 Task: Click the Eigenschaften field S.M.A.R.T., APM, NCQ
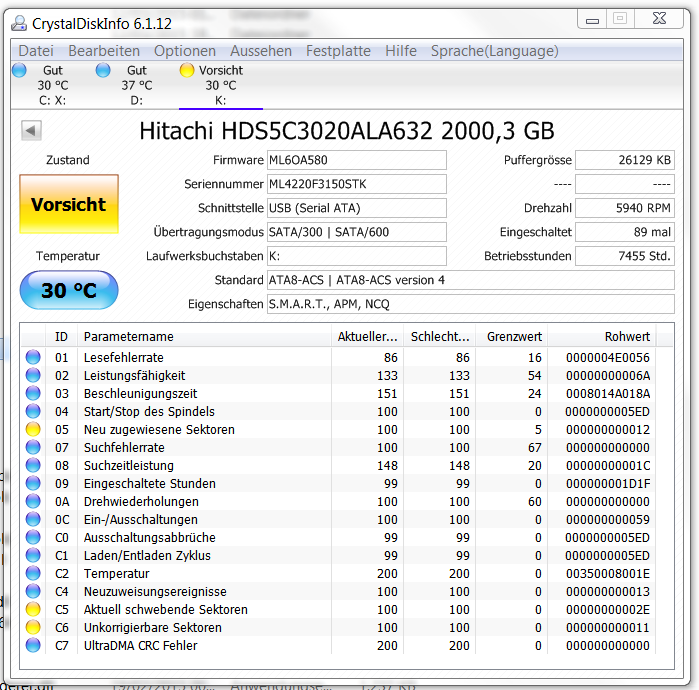click(x=471, y=304)
